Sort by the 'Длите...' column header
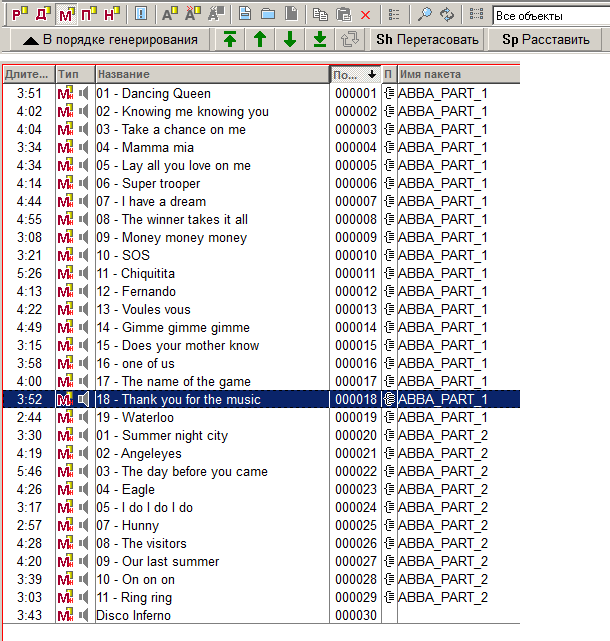 tap(29, 74)
